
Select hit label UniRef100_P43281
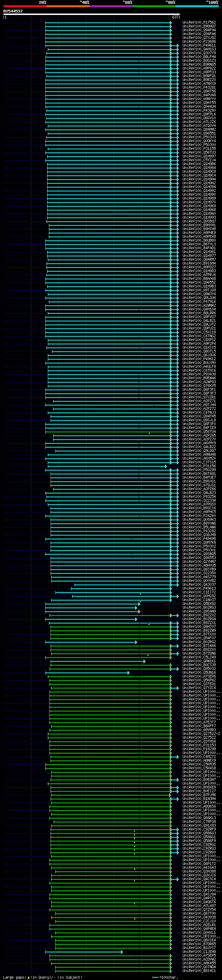point(199,88)
